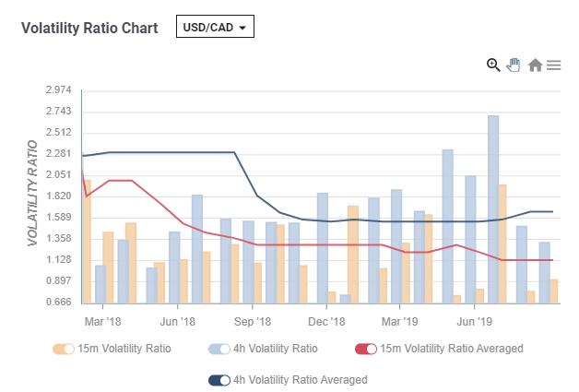Reset chart zoom with home icon
Image resolution: width=579 pixels, height=392 pixels.
pyautogui.click(x=535, y=65)
